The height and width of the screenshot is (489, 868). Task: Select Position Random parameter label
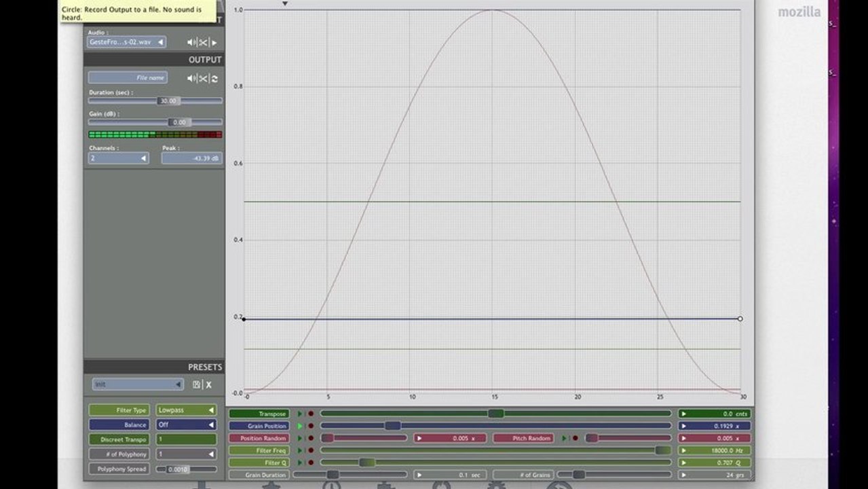pyautogui.click(x=259, y=438)
